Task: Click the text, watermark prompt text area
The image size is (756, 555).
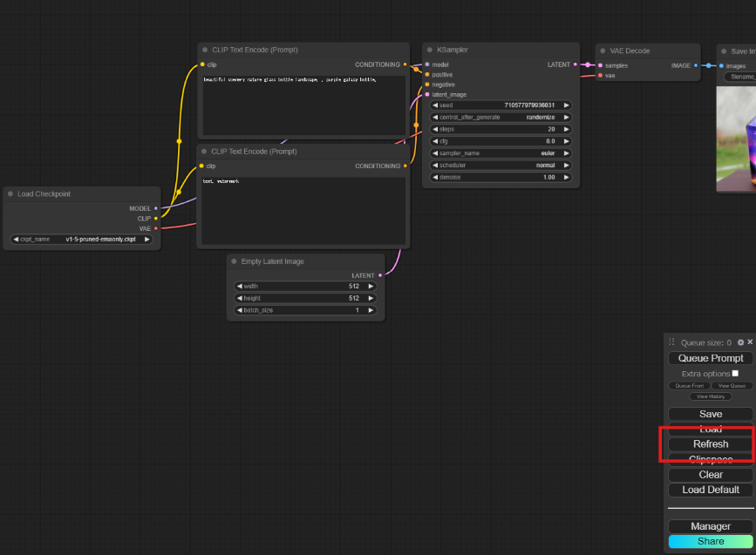Action: tap(303, 211)
